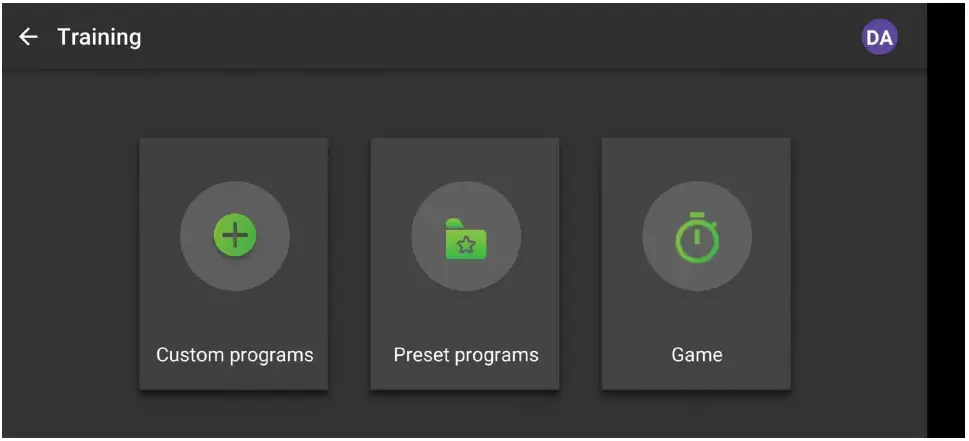Click the empty header bar area
Image resolution: width=969 pixels, height=441 pixels.
click(494, 37)
